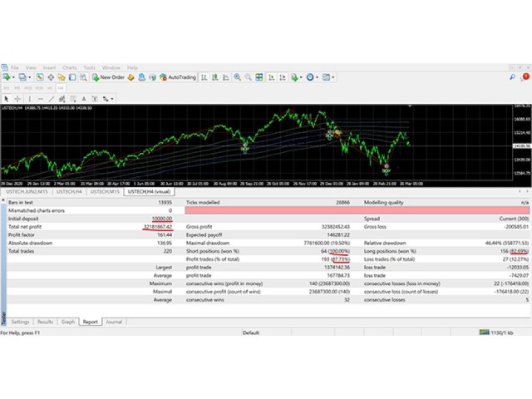Expand the Indicators dropdown arrow

(x=301, y=77)
